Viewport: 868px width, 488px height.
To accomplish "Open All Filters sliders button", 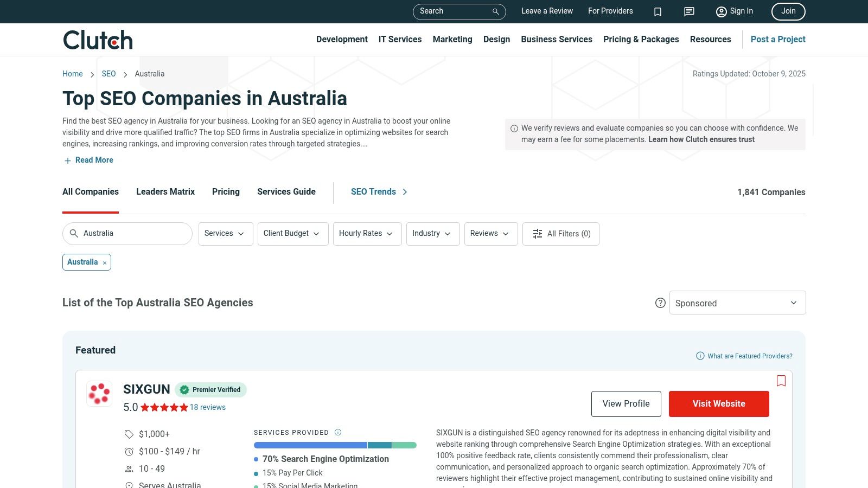I will point(560,234).
